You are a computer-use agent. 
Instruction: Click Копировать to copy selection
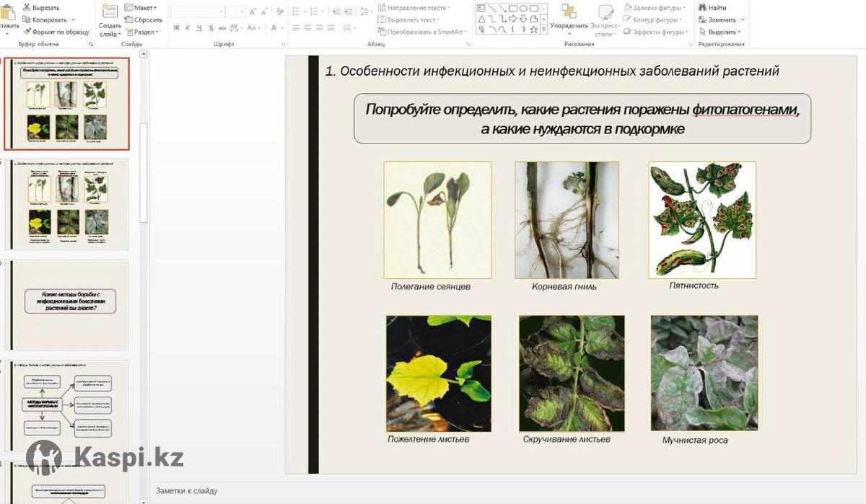pyautogui.click(x=48, y=19)
